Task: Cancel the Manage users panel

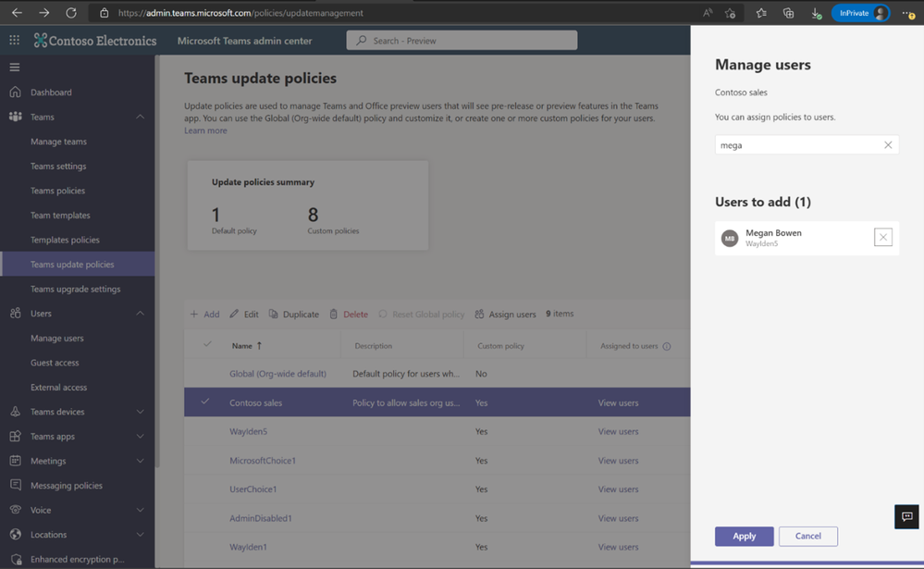Action: coord(807,537)
